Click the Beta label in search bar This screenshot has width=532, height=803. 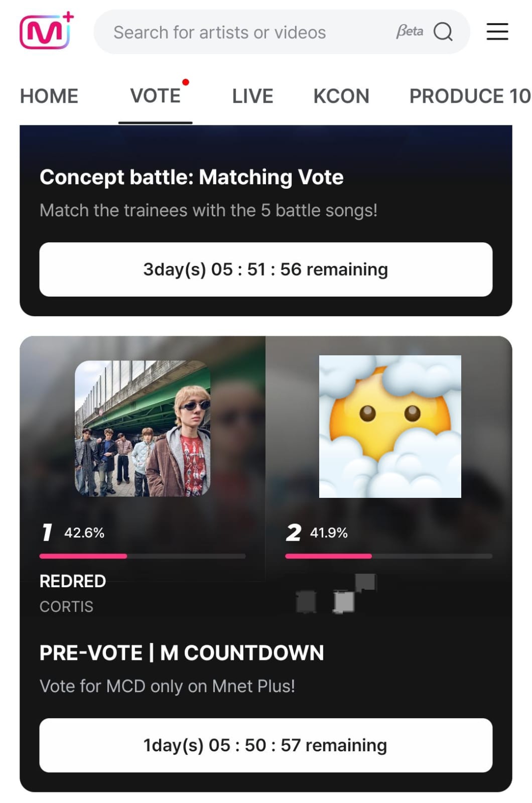[x=410, y=32]
